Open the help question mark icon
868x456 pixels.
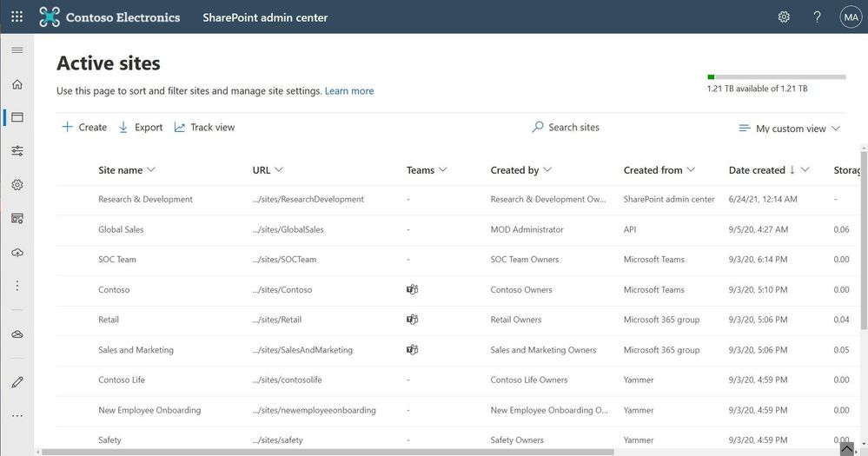coord(817,17)
